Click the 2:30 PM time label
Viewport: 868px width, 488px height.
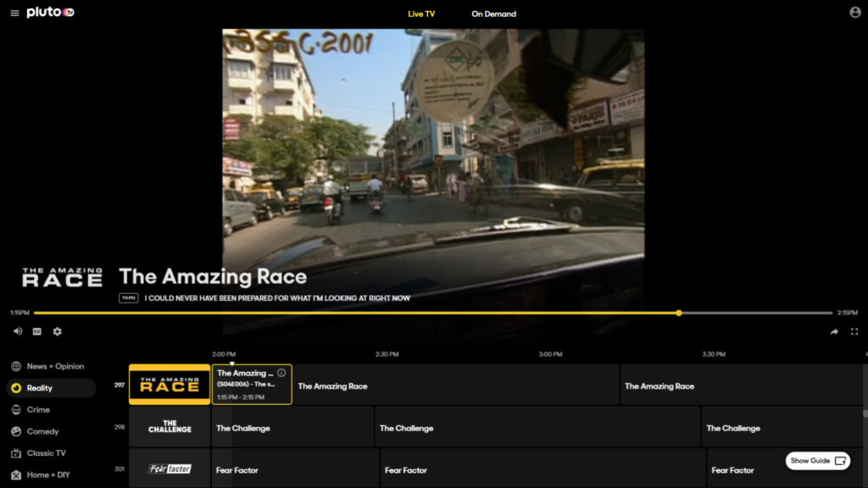(x=387, y=354)
